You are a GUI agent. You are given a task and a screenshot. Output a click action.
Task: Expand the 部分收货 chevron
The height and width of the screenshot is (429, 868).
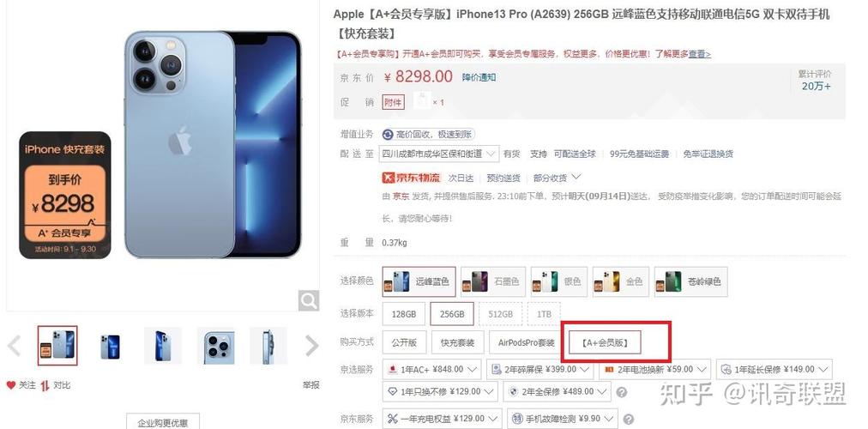pyautogui.click(x=576, y=177)
